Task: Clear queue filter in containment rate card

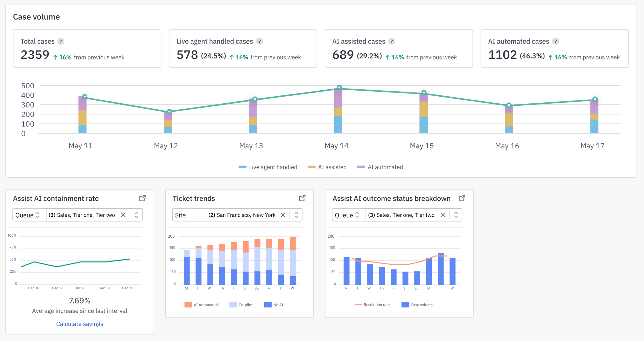Action: coord(123,215)
